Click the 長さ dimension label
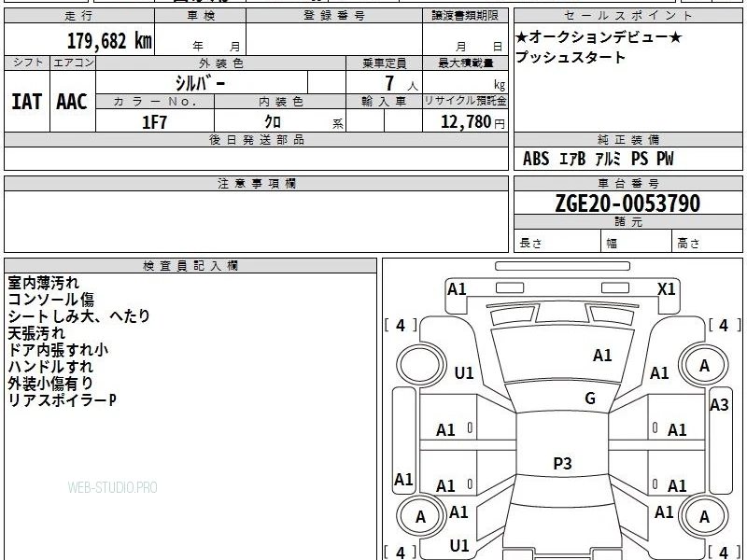 click(530, 244)
